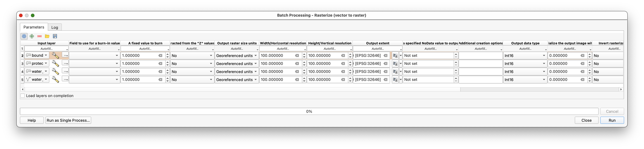This screenshot has height=149, width=644.
Task: Switch to the Parameters tab
Action: (x=34, y=27)
